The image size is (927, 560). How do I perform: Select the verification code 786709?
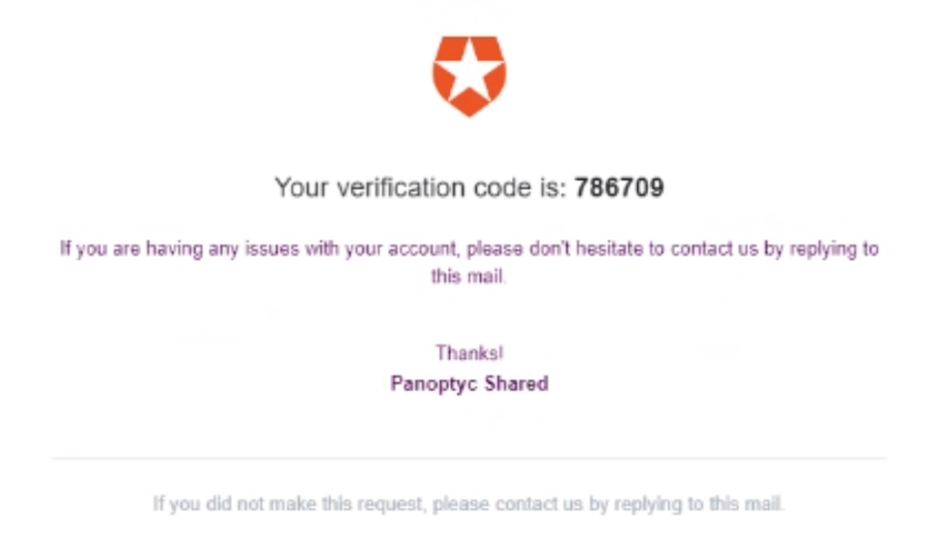[x=619, y=187]
